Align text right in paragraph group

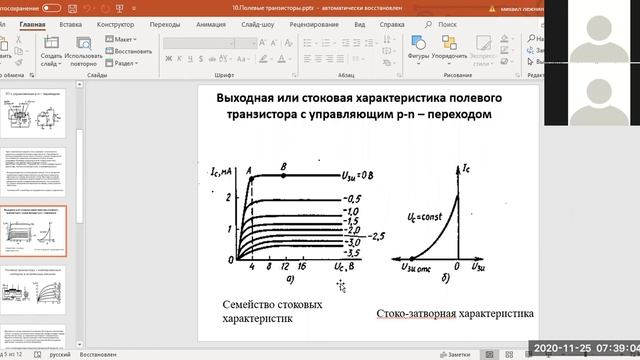click(x=329, y=59)
